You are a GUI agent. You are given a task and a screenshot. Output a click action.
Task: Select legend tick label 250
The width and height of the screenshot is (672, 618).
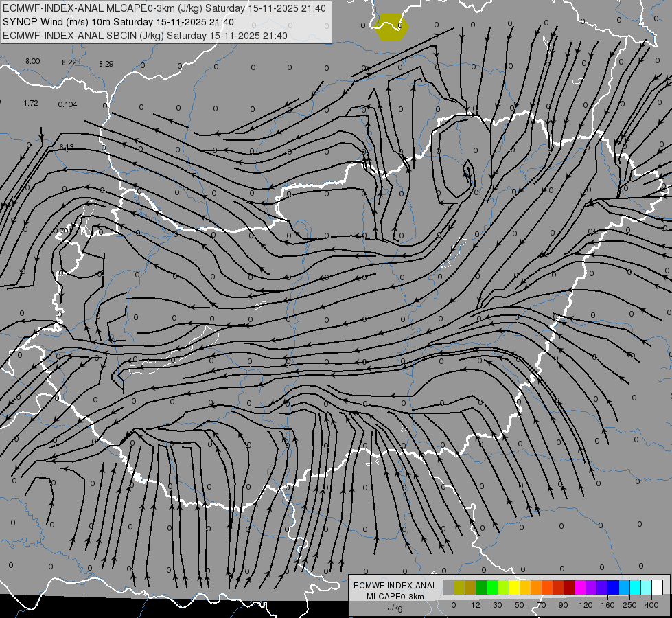tap(629, 605)
